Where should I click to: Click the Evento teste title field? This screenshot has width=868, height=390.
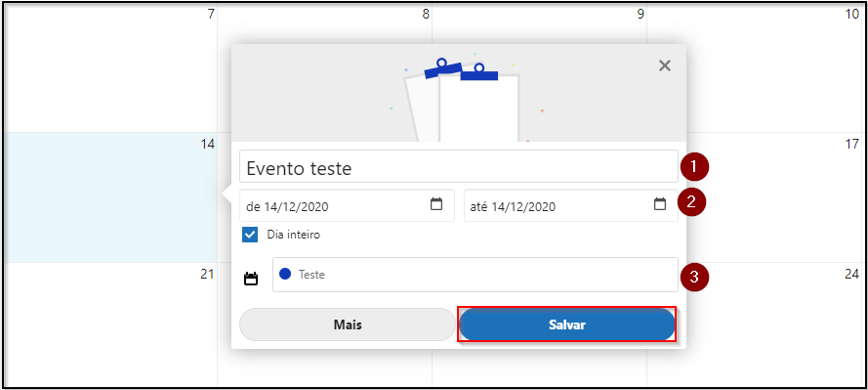(458, 167)
